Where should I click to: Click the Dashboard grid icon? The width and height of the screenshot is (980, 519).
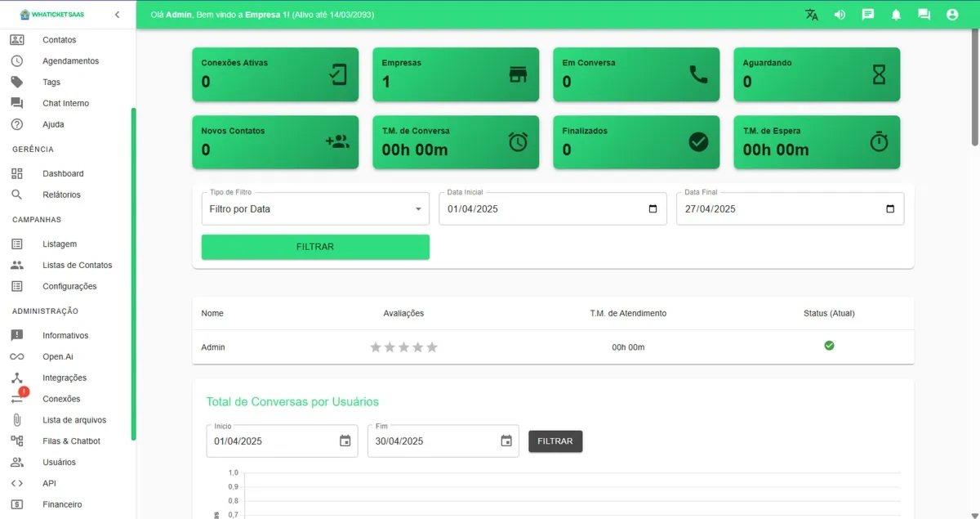17,173
